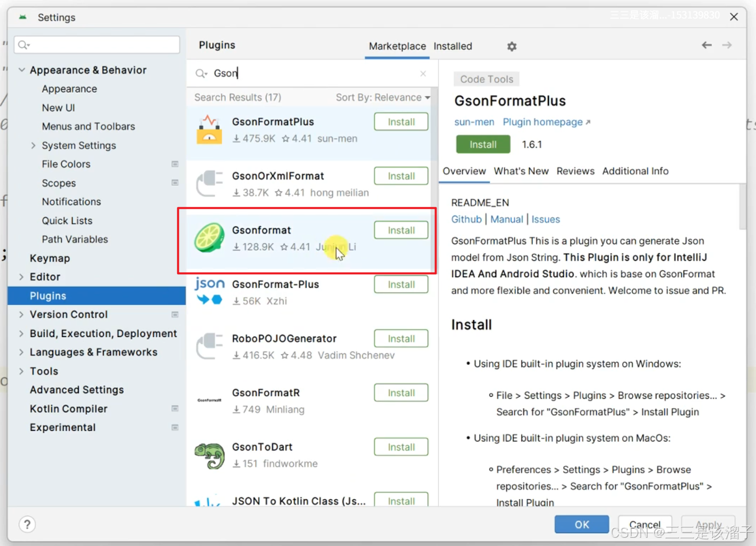Open What's New tab
The width and height of the screenshot is (756, 546).
click(521, 171)
